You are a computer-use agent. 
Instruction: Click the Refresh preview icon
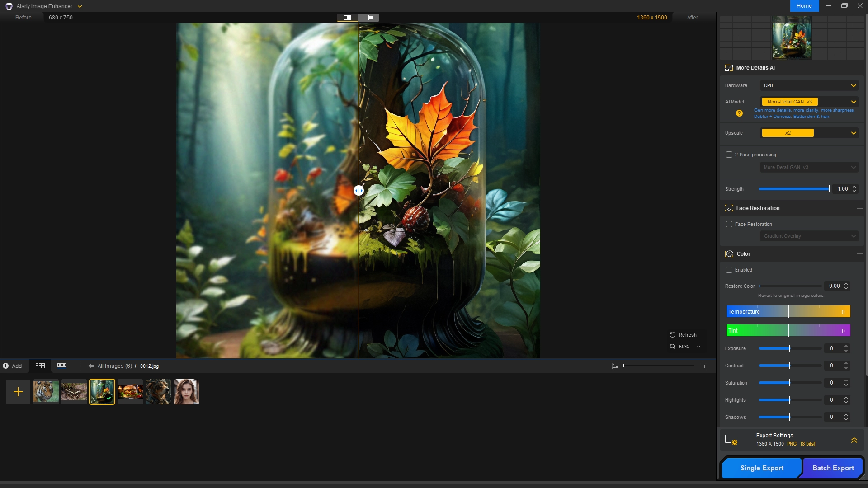pos(672,335)
